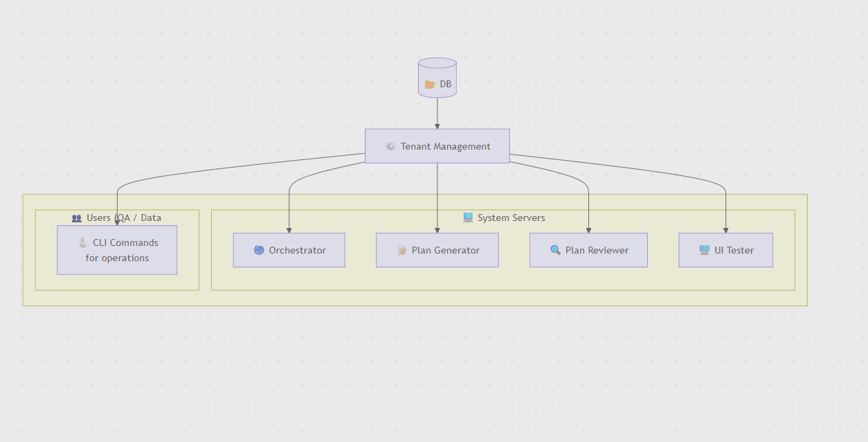
Task: Click the Plan Generator label text
Action: pos(445,250)
